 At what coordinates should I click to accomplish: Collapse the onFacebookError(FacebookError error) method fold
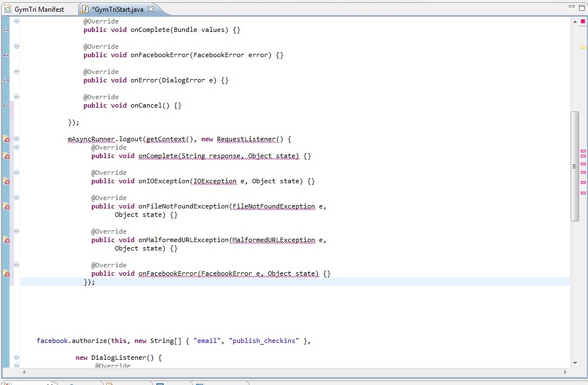click(16, 47)
